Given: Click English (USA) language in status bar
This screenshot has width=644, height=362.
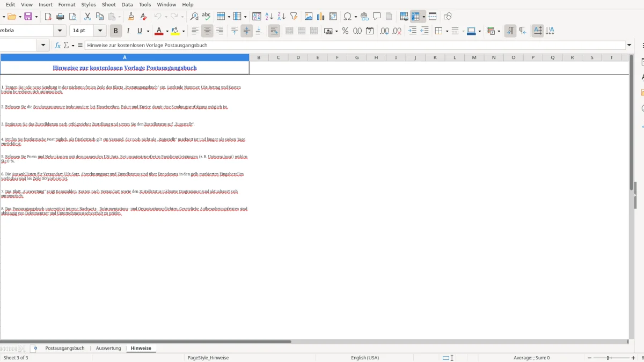Looking at the screenshot, I should tap(365, 358).
